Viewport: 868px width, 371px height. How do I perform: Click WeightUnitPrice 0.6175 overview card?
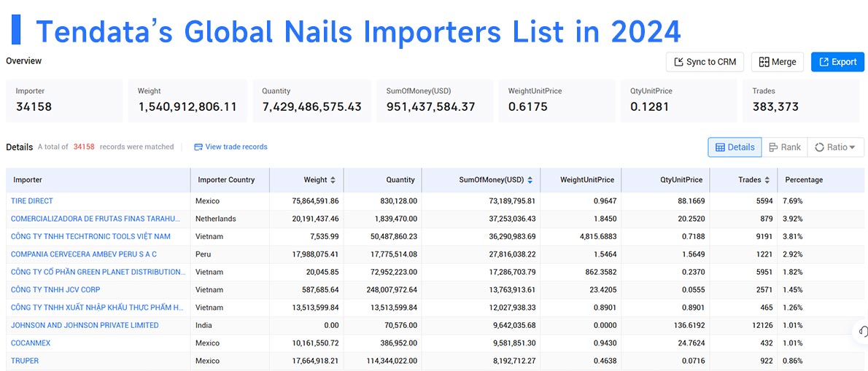point(557,101)
